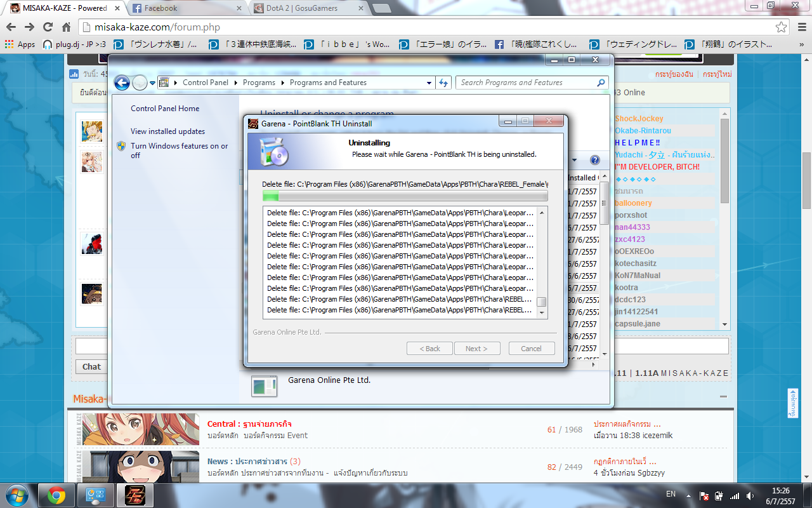Click the กระทู้ของฉัน link
Screen dimensions: 812x508
tap(674, 74)
